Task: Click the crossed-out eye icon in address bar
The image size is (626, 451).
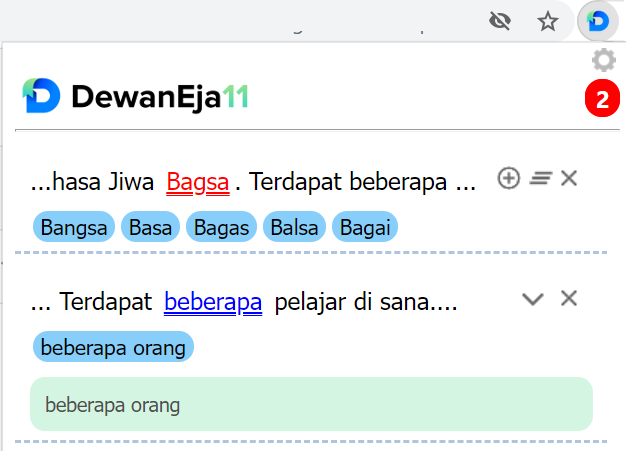Action: 503,21
